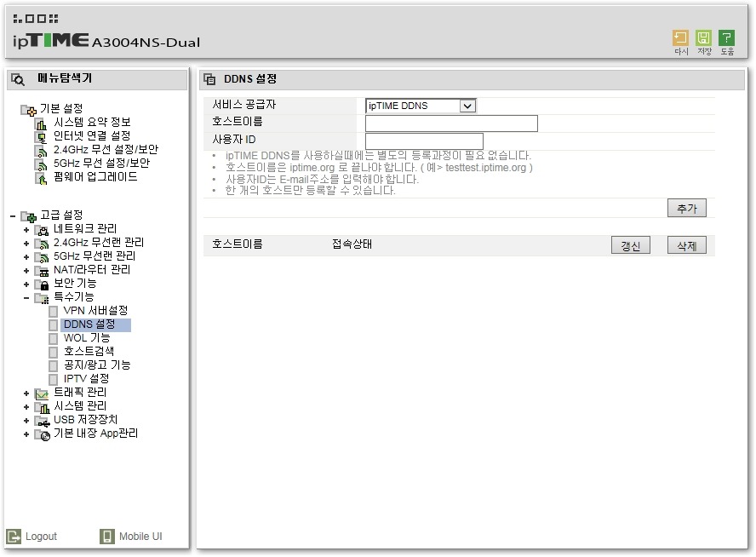Click the 네트워크 관리 folder icon
The image size is (756, 557).
coord(42,230)
